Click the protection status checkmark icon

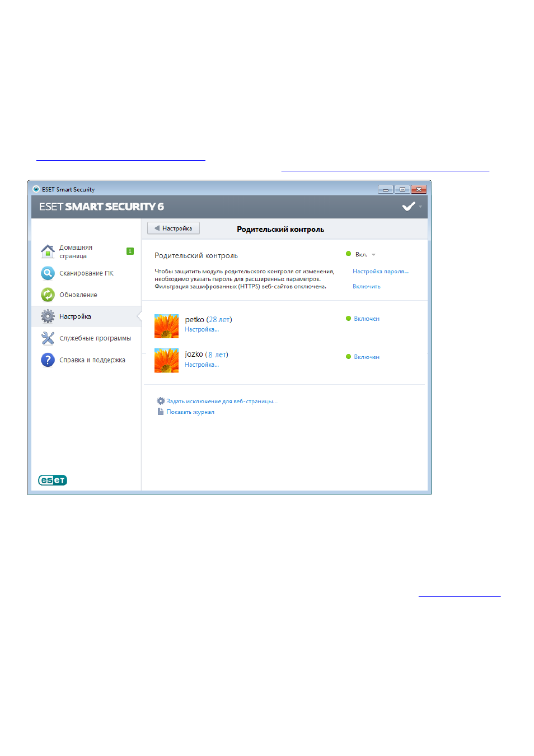click(409, 207)
